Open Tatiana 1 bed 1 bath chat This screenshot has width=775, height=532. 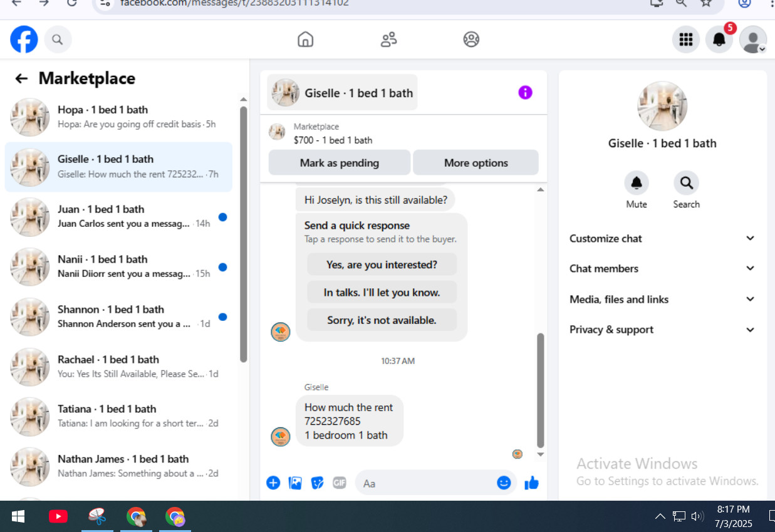(118, 416)
